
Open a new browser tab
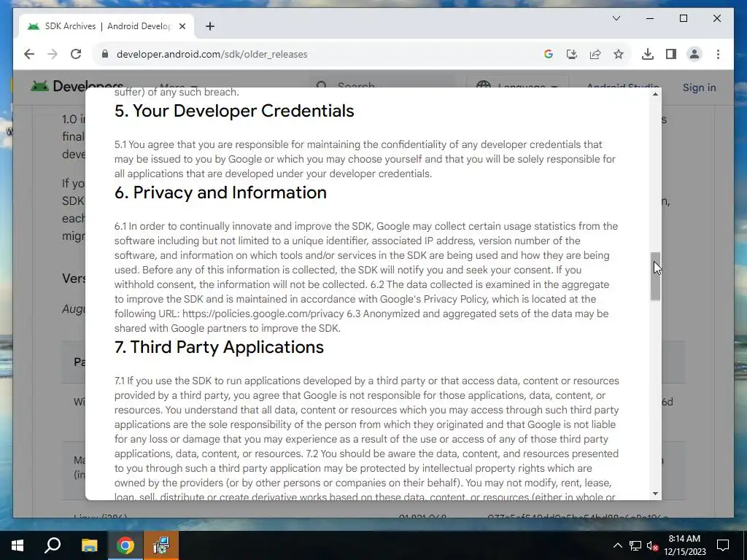coord(210,26)
